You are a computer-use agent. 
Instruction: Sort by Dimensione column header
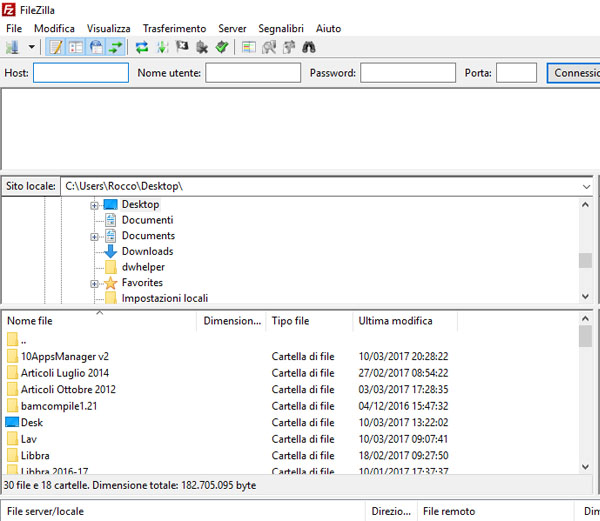point(232,321)
